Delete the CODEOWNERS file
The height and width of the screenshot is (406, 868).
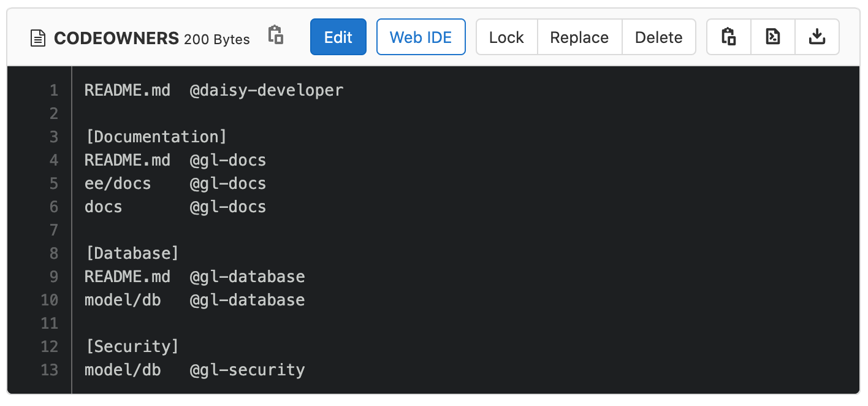pyautogui.click(x=659, y=37)
